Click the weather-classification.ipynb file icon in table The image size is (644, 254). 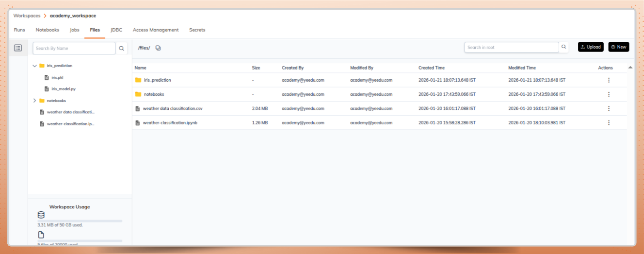(x=138, y=123)
